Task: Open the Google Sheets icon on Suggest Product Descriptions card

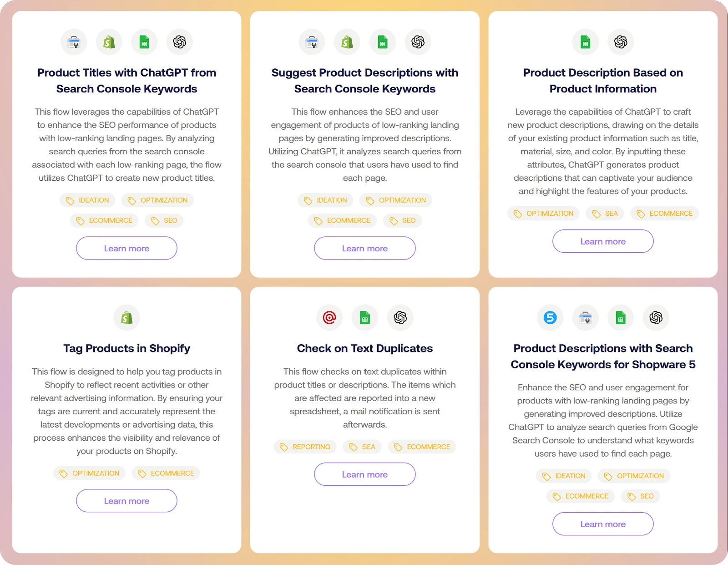Action: tap(382, 41)
